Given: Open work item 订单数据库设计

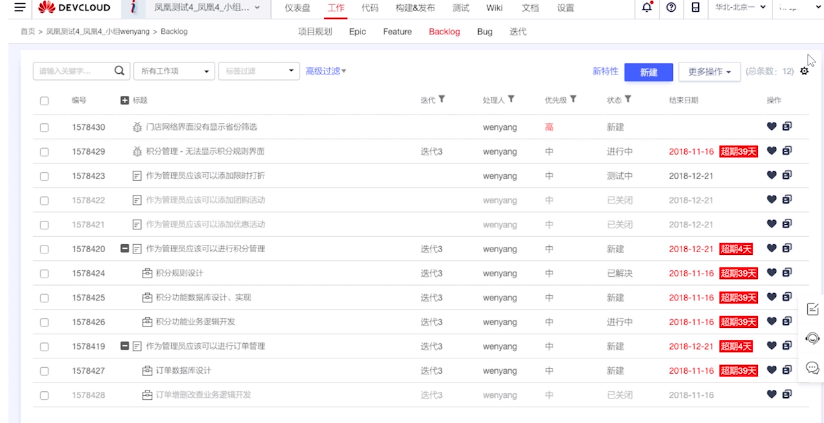Looking at the screenshot, I should pyautogui.click(x=183, y=370).
